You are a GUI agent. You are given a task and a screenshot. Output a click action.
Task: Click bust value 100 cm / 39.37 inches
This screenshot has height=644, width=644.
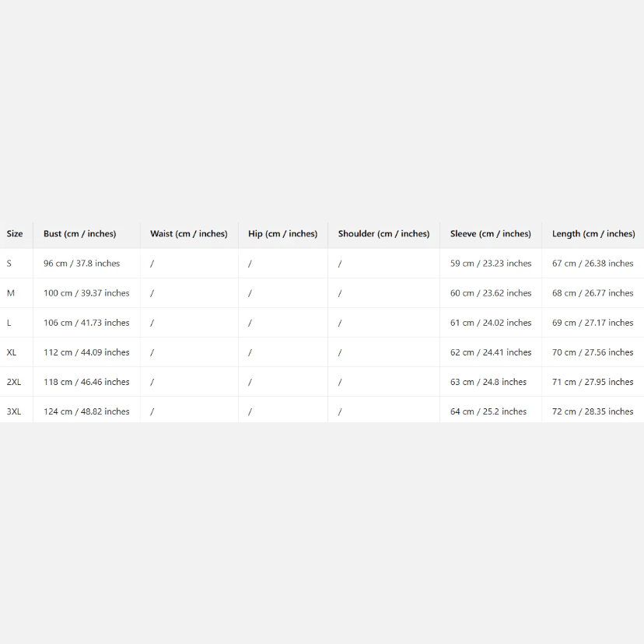coord(86,293)
